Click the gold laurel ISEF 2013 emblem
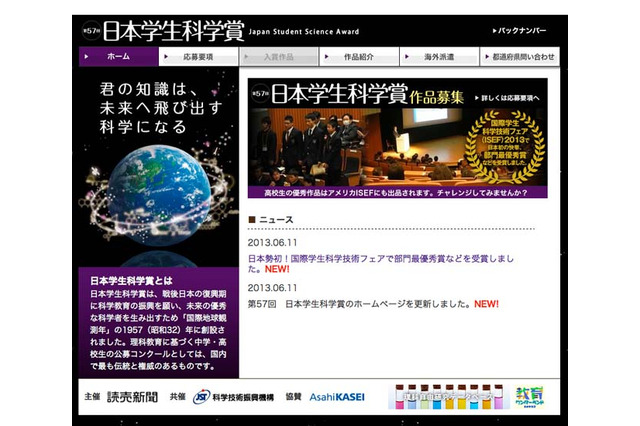Image resolution: width=640 pixels, height=426 pixels. (505, 146)
